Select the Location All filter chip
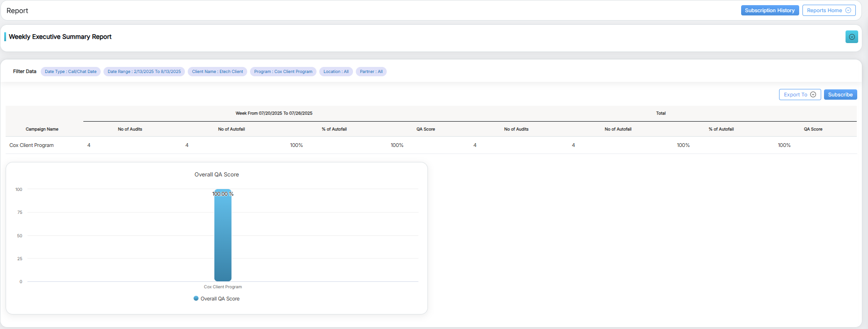The width and height of the screenshot is (868, 329). [x=336, y=72]
